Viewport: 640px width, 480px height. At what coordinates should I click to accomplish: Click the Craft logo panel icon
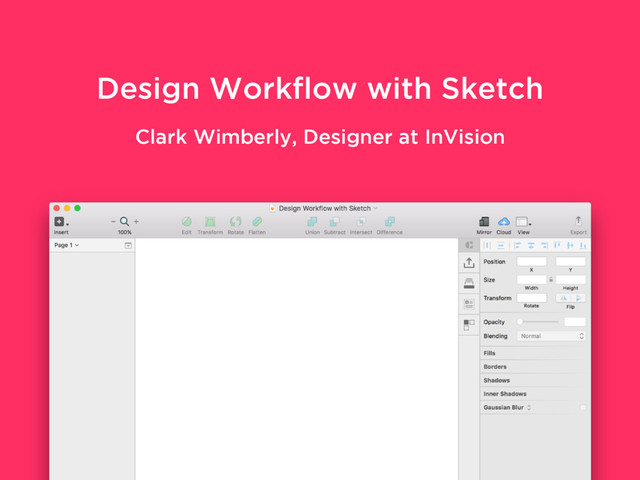(469, 245)
